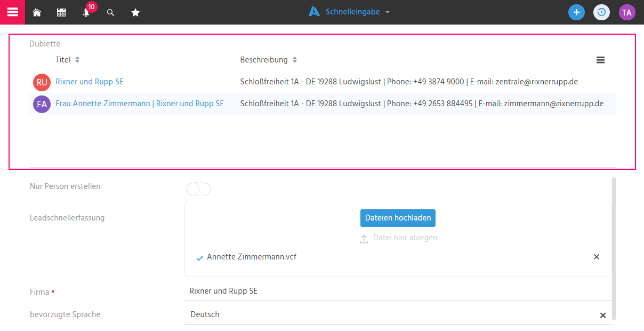
Task: Toggle Nur Person erstellen switch
Action: pos(199,189)
